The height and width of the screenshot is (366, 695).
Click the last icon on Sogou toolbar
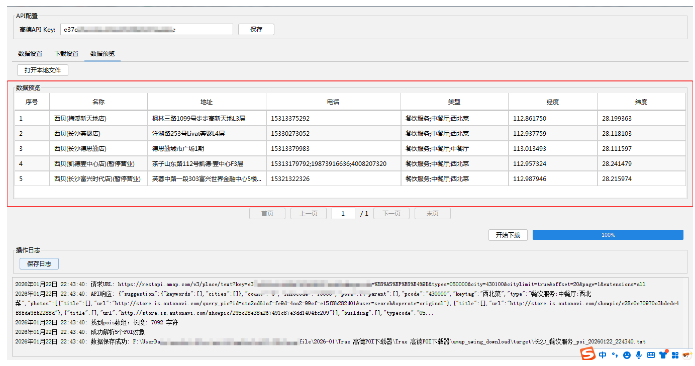(687, 354)
